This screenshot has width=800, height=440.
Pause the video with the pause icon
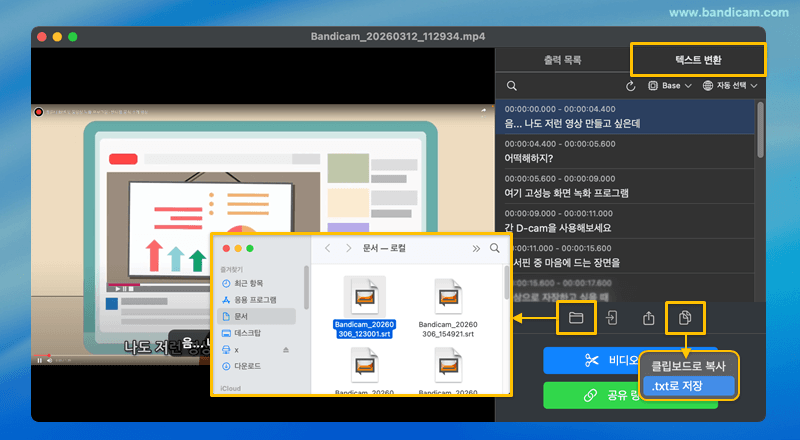click(x=39, y=360)
